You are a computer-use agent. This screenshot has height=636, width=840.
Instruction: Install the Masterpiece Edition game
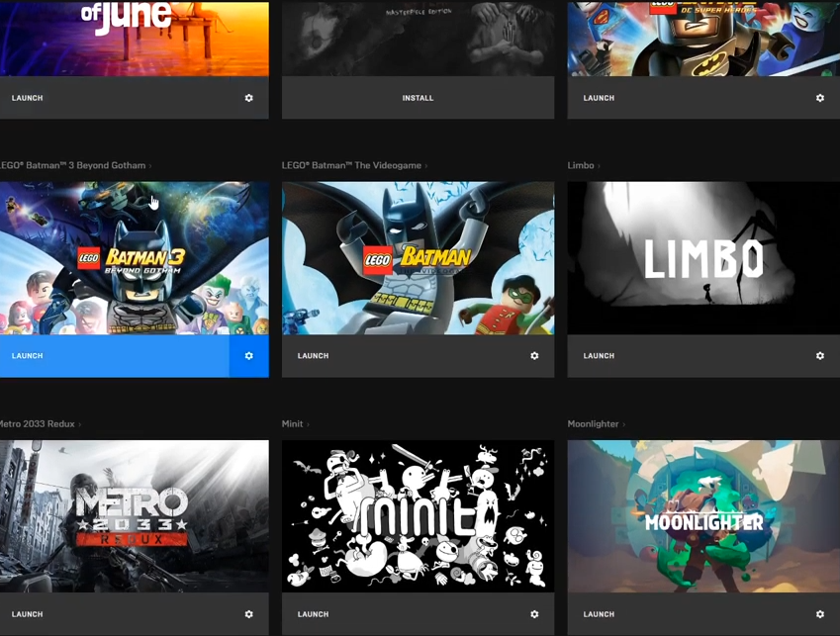coord(418,98)
